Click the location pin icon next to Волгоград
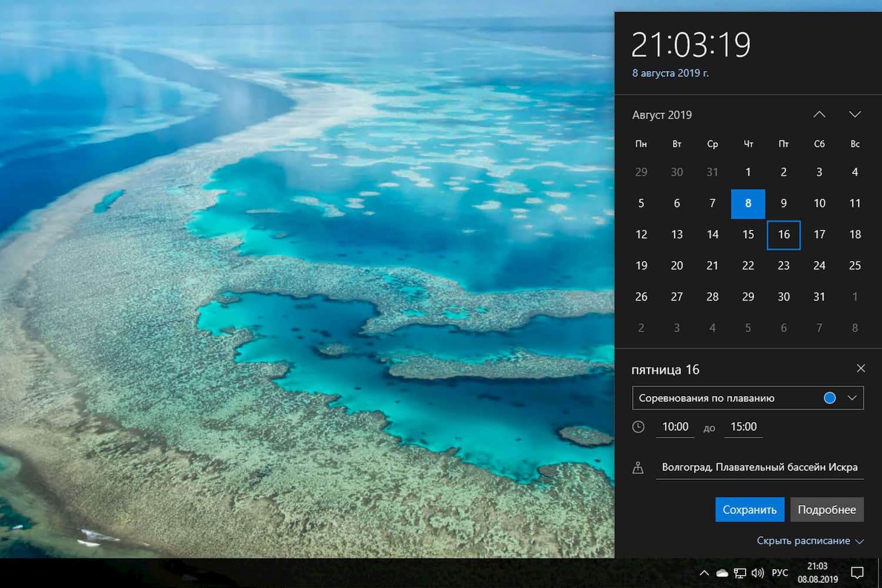Viewport: 882px width, 588px height. (639, 467)
